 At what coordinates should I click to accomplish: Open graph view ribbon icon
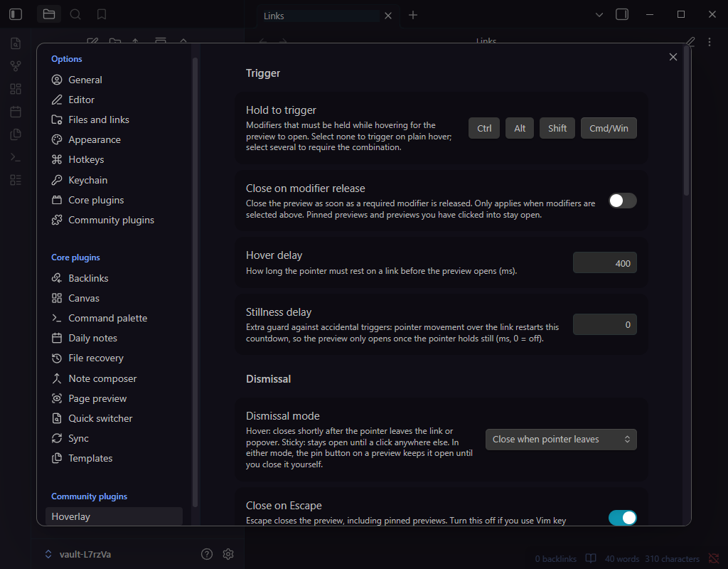coord(16,66)
